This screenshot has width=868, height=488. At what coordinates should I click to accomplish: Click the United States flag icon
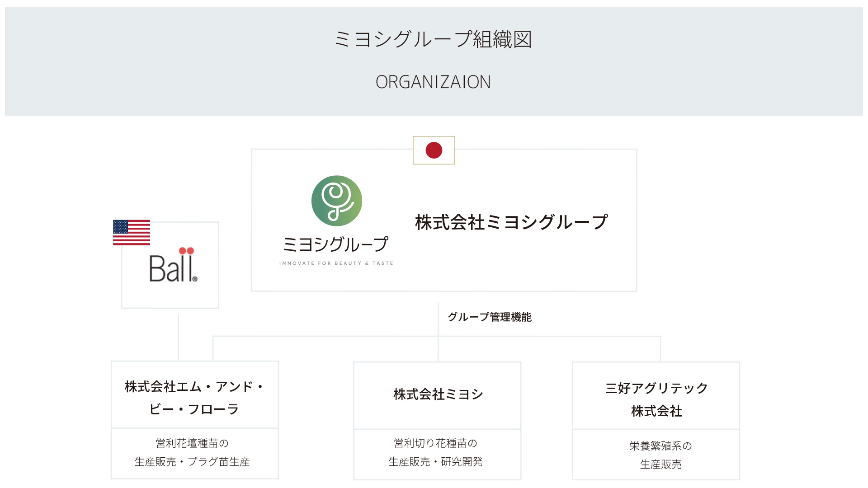pyautogui.click(x=131, y=233)
